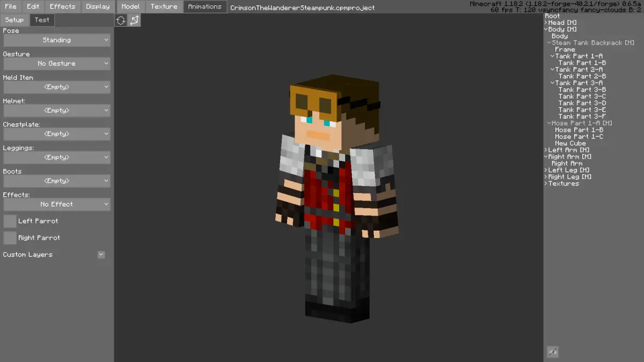Image resolution: width=644 pixels, height=362 pixels.
Task: Select the Body child cube item
Action: click(560, 36)
